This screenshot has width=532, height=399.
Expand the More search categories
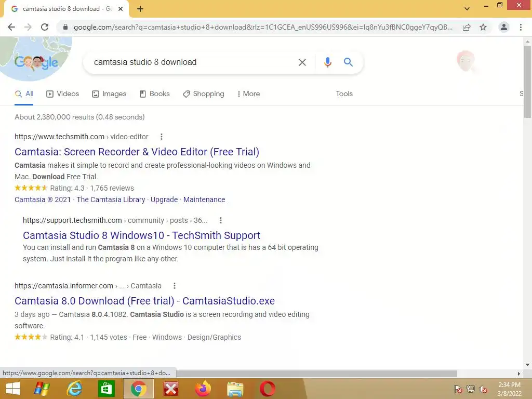(x=249, y=94)
